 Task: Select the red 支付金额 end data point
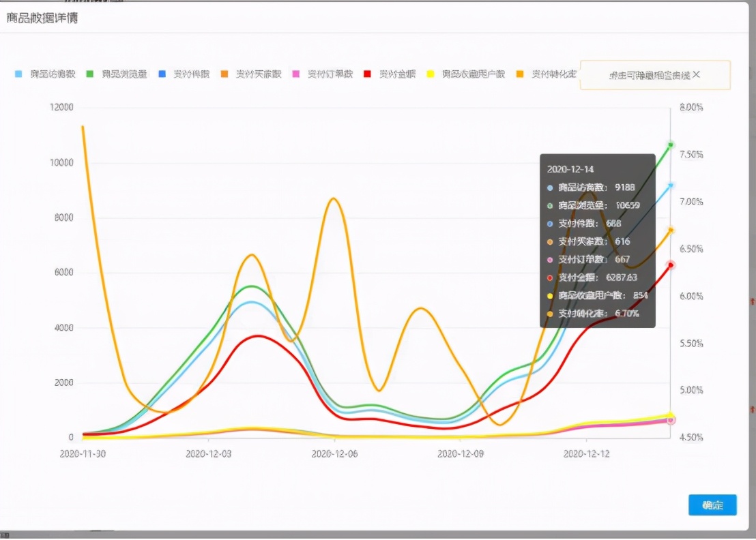click(x=670, y=265)
